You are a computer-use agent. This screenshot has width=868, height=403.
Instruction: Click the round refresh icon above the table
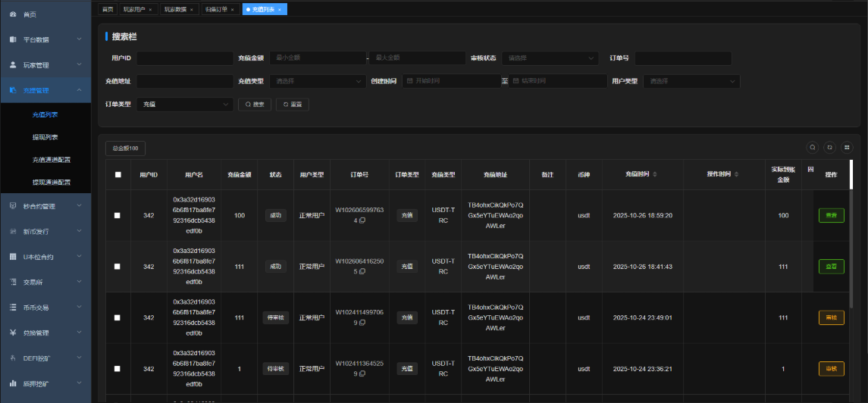[x=829, y=148]
